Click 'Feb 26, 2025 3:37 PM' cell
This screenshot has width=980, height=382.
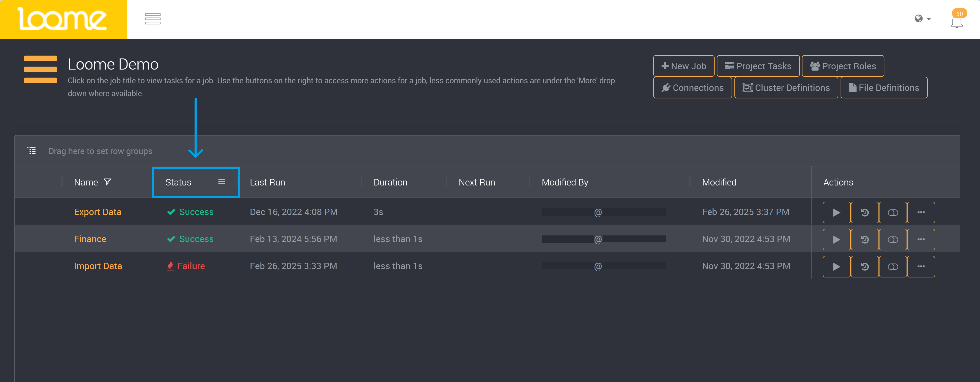pyautogui.click(x=746, y=212)
